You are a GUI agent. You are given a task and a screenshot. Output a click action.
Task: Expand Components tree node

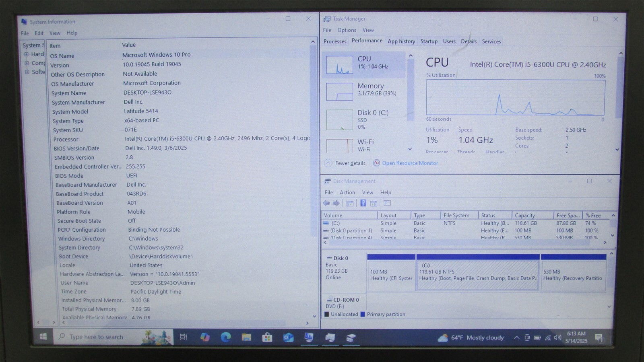[x=27, y=63]
